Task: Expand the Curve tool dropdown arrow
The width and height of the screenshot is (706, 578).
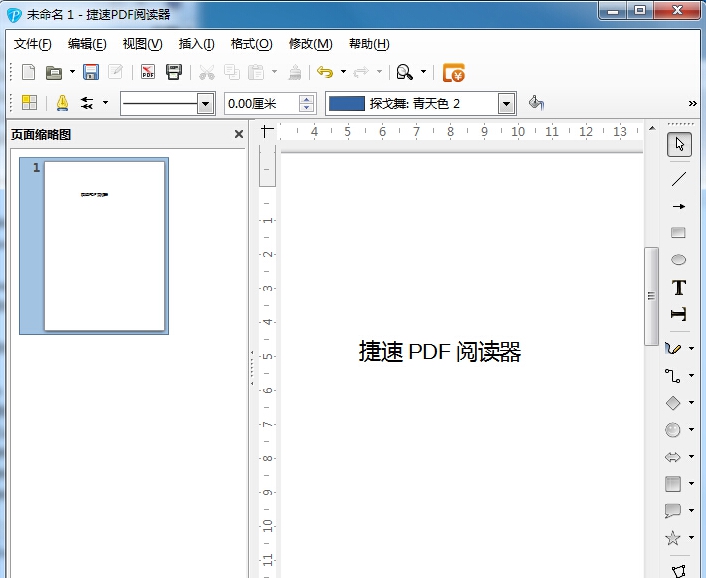Action: tap(691, 348)
